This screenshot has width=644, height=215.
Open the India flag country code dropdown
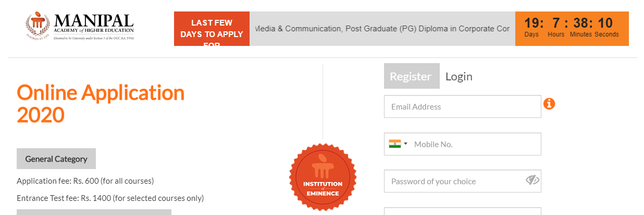tap(398, 144)
